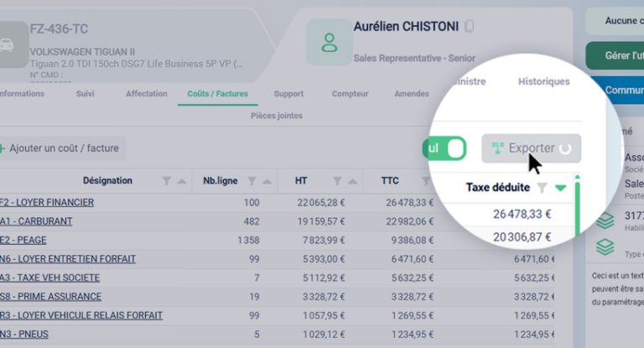Toggle the green switch beside Exporter

[444, 148]
